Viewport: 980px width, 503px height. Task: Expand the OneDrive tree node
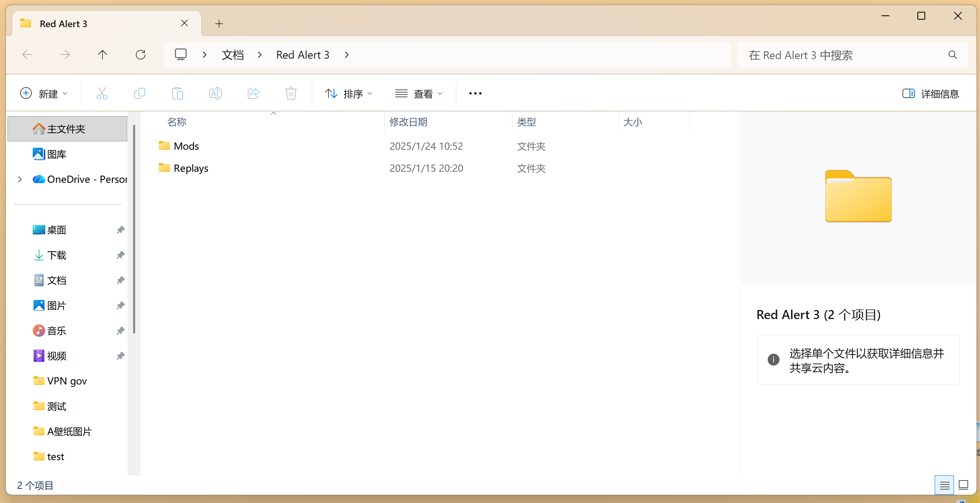click(20, 179)
